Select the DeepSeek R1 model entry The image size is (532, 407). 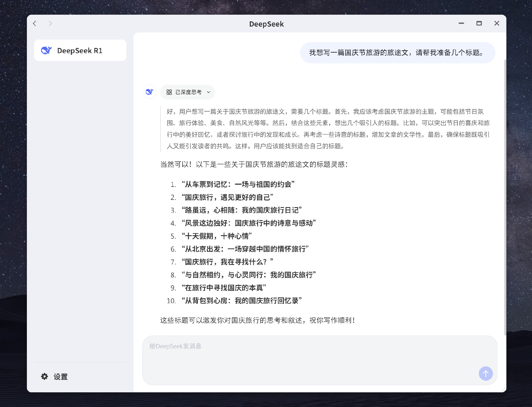coord(80,50)
